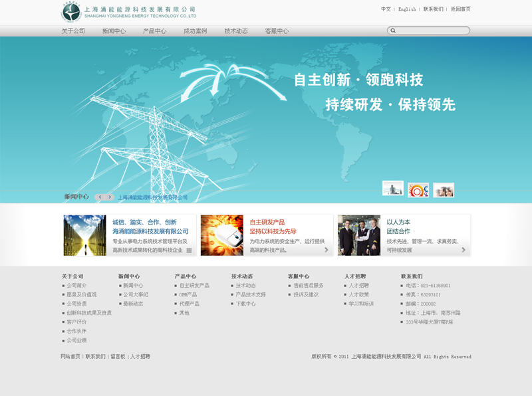Open 公司简介 link in footer
532x396 pixels.
[x=76, y=285]
